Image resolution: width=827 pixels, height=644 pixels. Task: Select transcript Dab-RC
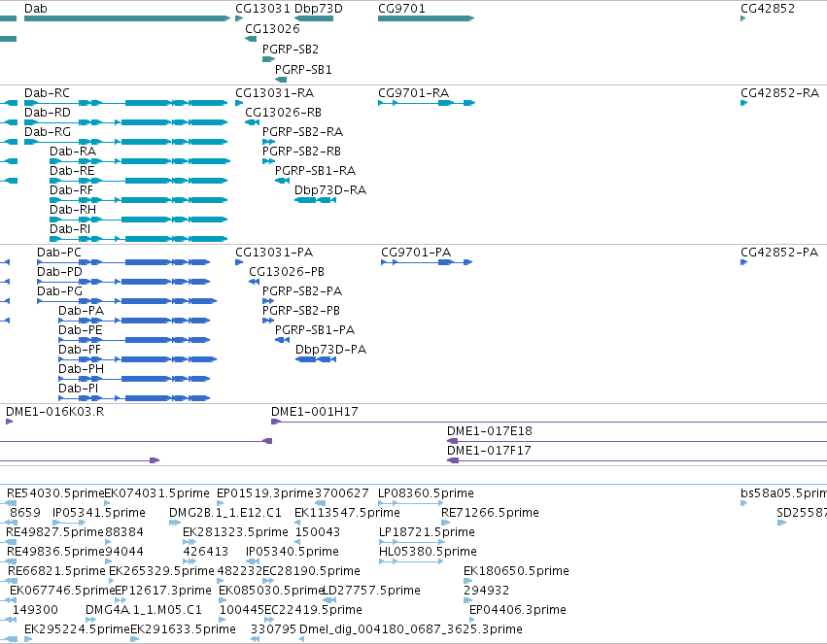(x=126, y=103)
